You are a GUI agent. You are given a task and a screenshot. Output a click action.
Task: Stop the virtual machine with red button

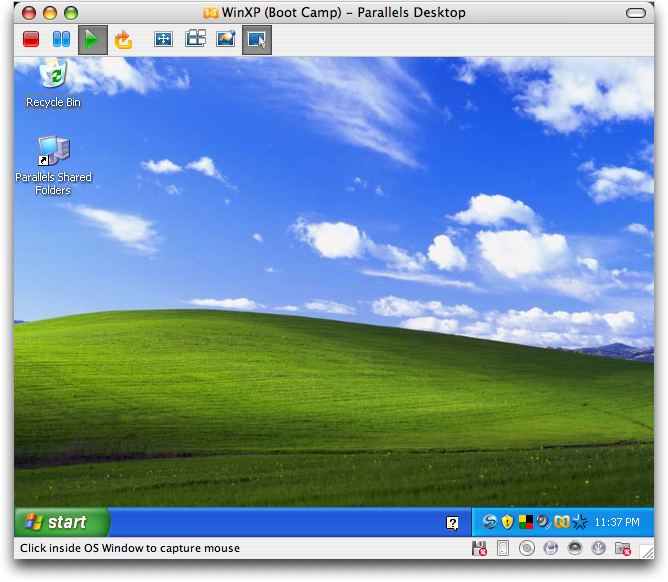point(31,40)
